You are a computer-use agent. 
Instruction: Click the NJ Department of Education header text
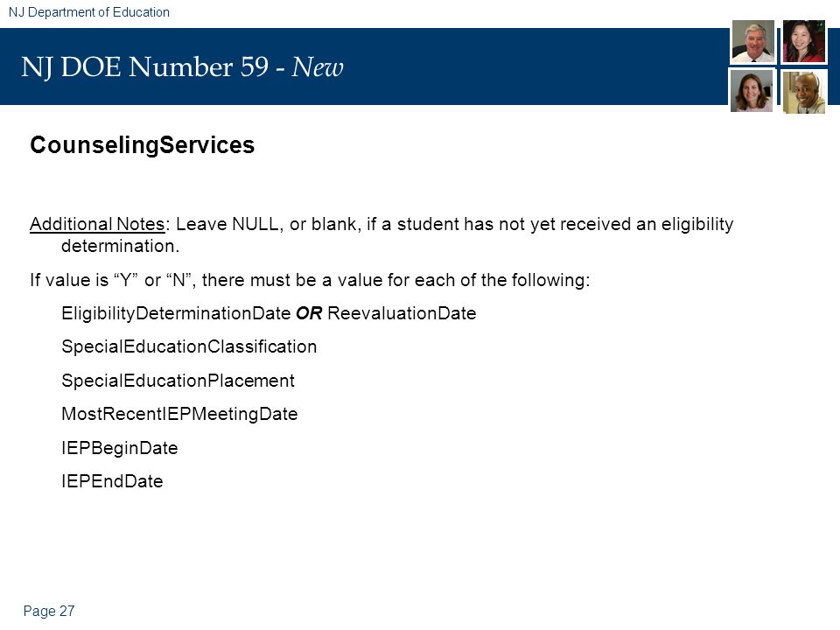pos(89,11)
